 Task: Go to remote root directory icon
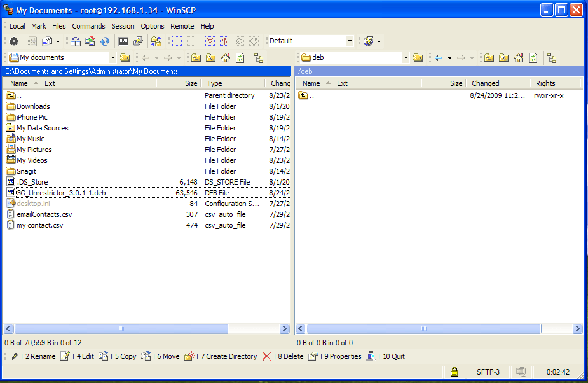click(x=503, y=58)
